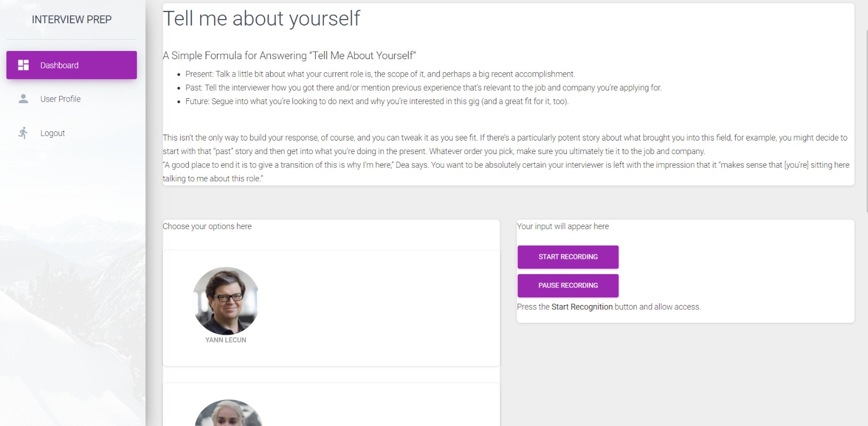Image resolution: width=868 pixels, height=426 pixels.
Task: Click the Your input will appear here text
Action: pos(563,226)
